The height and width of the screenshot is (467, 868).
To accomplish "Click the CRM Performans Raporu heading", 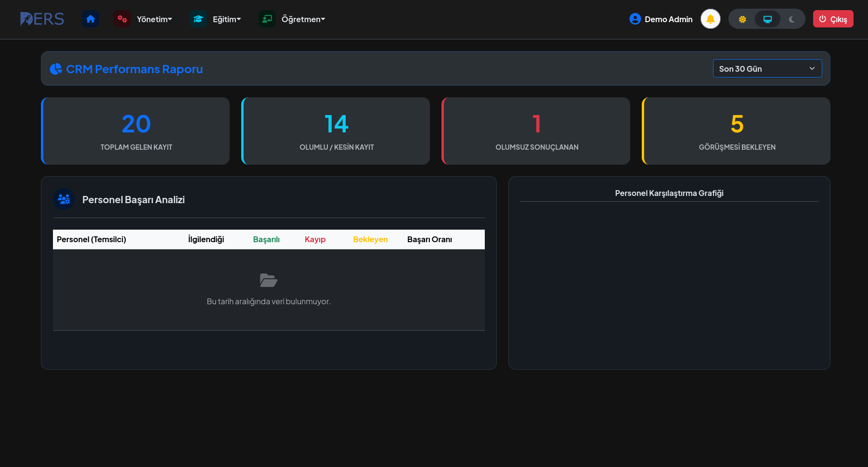I will tap(134, 69).
